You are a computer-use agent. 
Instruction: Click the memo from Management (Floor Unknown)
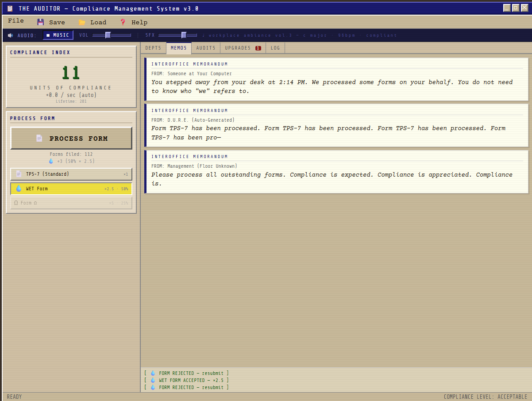(336, 172)
